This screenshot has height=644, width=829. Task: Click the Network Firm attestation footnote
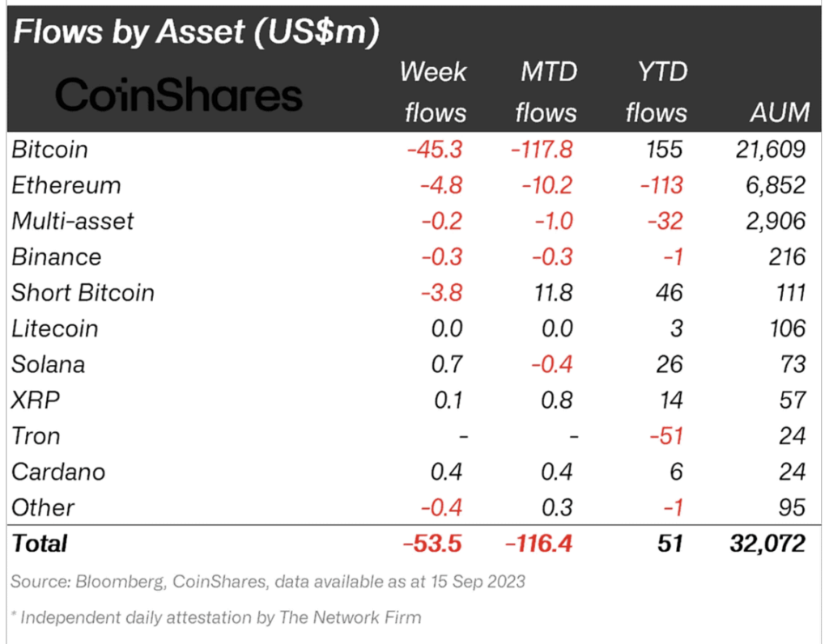[x=215, y=617]
